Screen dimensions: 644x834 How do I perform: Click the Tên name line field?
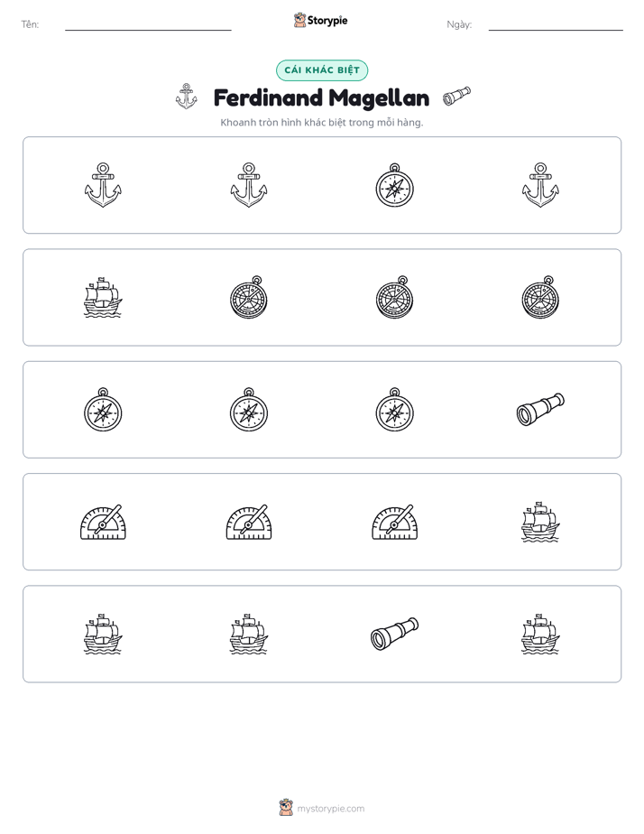148,24
